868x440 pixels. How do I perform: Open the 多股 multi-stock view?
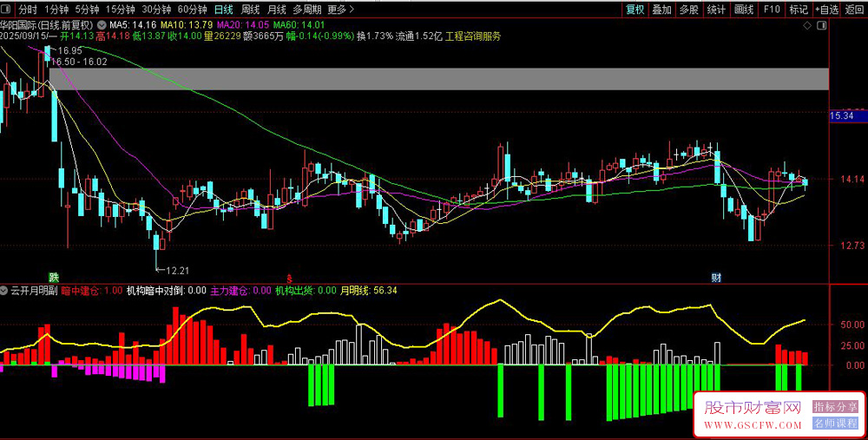[x=689, y=10]
